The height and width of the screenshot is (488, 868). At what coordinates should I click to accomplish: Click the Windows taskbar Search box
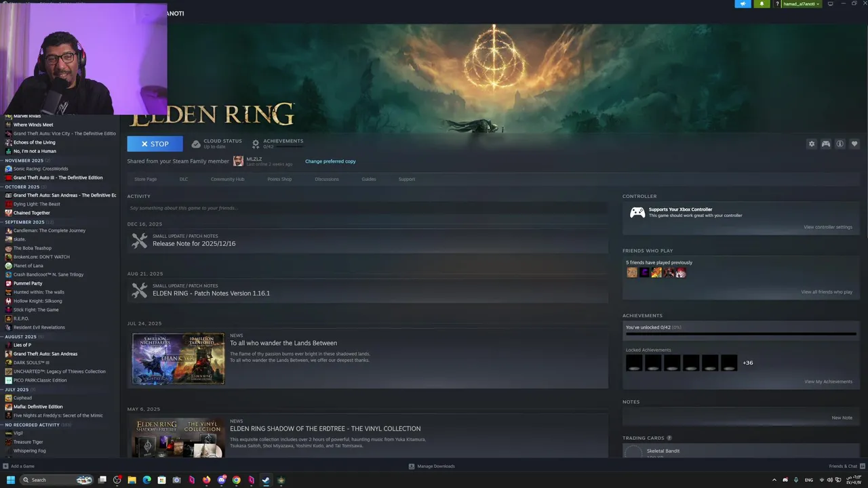[56, 480]
